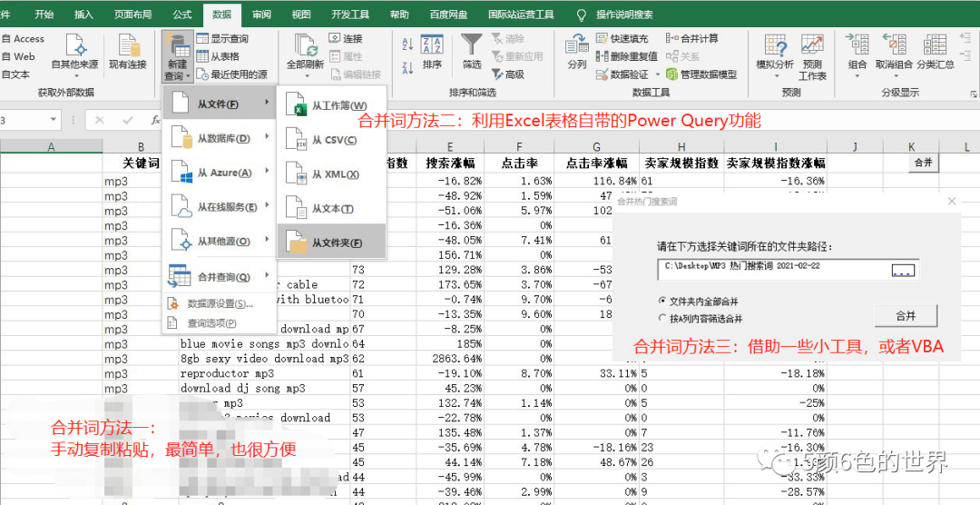Switch to the 开发工具 ribbon tab

coord(350,14)
